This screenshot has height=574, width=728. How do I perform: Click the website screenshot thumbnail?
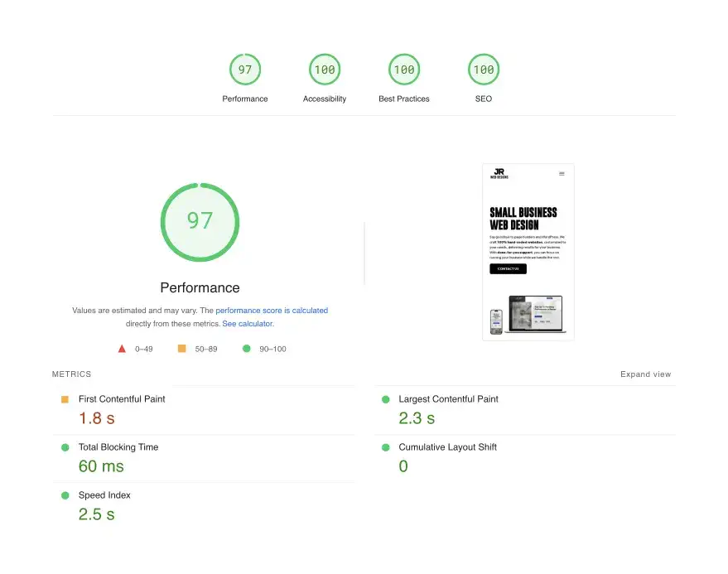(528, 250)
